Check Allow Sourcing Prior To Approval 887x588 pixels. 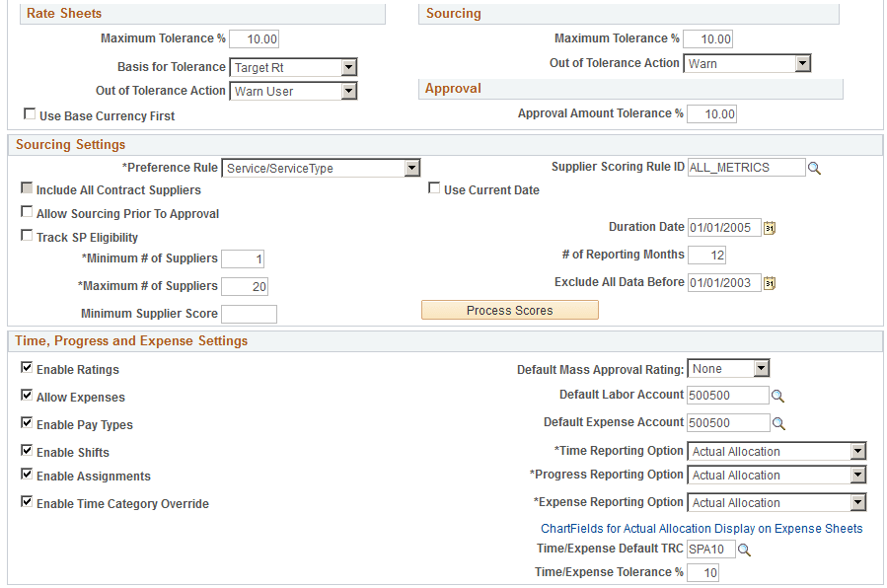27,212
